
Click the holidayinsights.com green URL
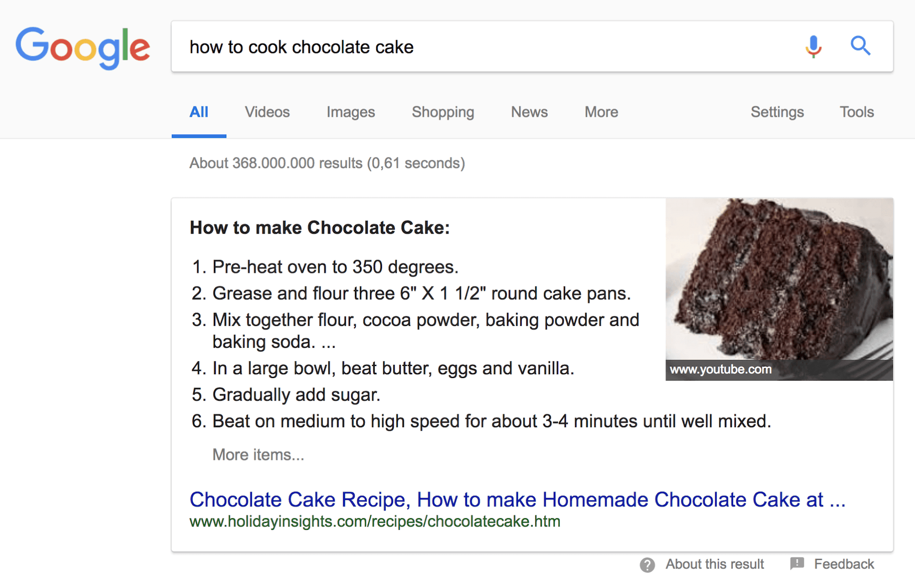click(x=375, y=522)
